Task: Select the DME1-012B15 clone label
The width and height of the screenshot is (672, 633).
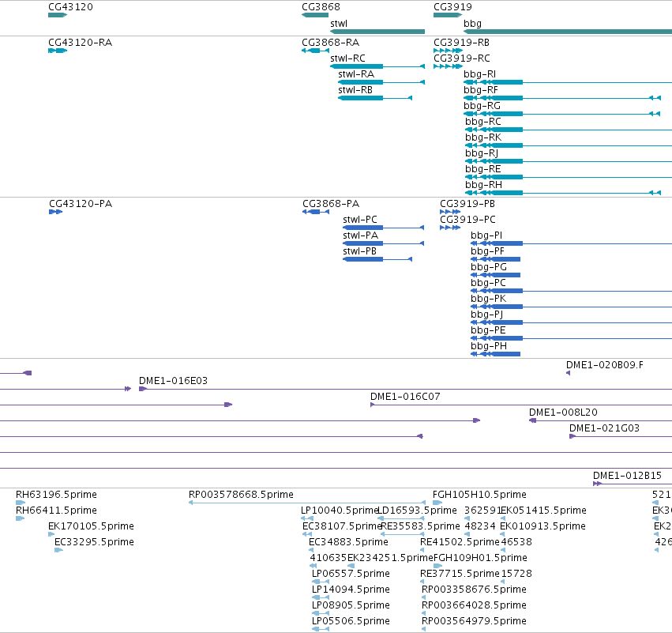Action: click(x=627, y=476)
